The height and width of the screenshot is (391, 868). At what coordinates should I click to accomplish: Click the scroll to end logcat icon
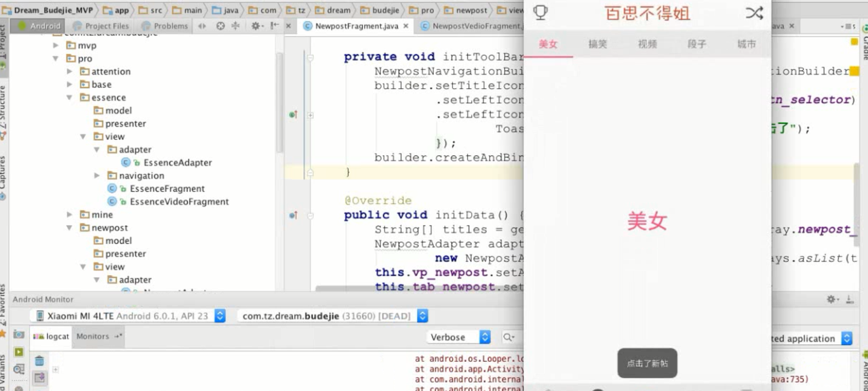click(x=39, y=377)
